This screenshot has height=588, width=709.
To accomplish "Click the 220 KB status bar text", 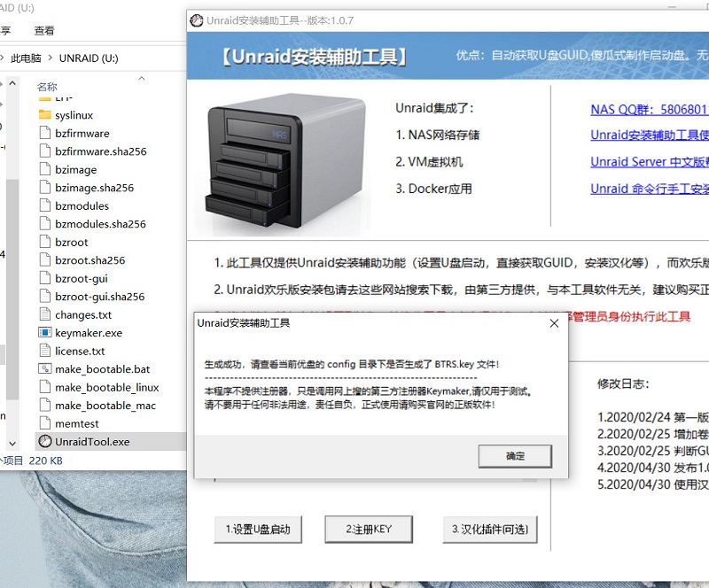I will point(46,460).
